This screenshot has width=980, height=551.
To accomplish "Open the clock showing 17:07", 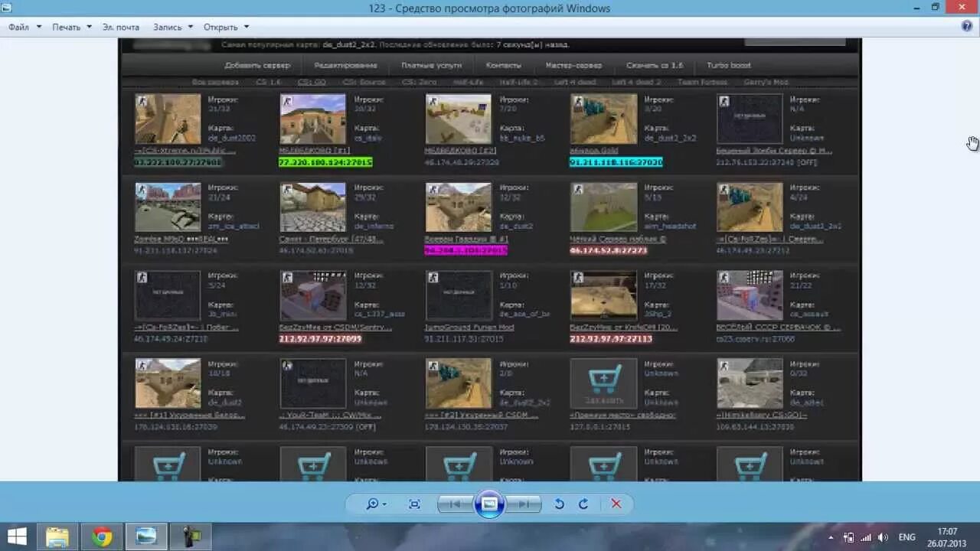I will click(947, 537).
